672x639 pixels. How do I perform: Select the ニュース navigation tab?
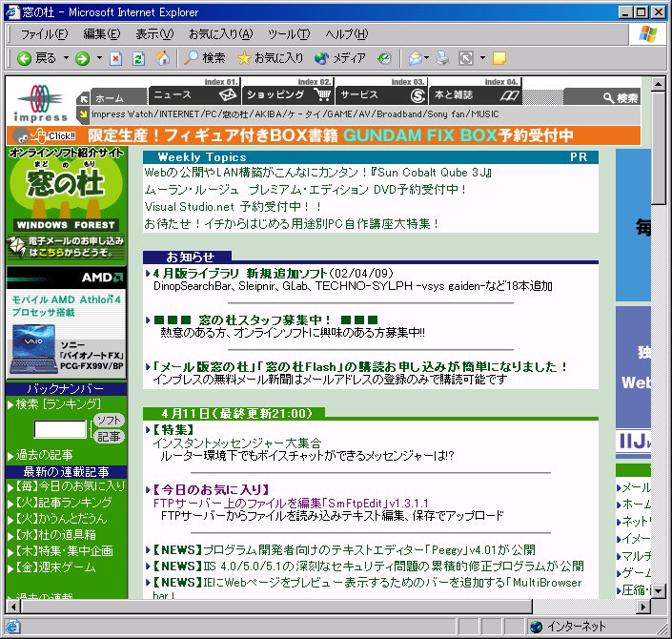click(194, 94)
